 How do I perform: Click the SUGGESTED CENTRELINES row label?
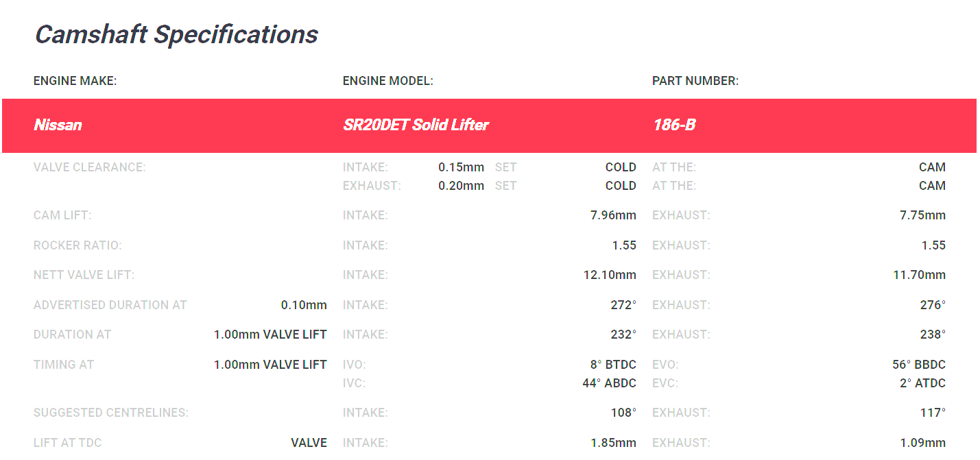111,413
